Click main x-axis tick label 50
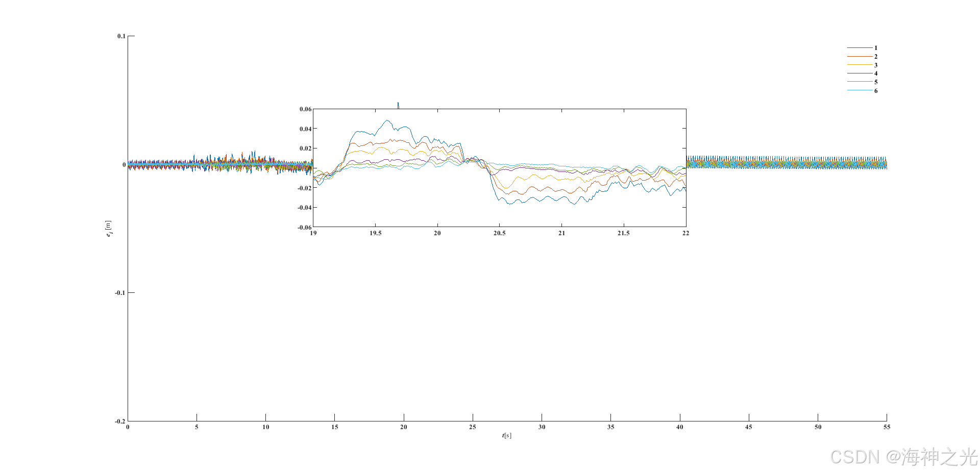The height and width of the screenshot is (473, 980). coord(818,427)
